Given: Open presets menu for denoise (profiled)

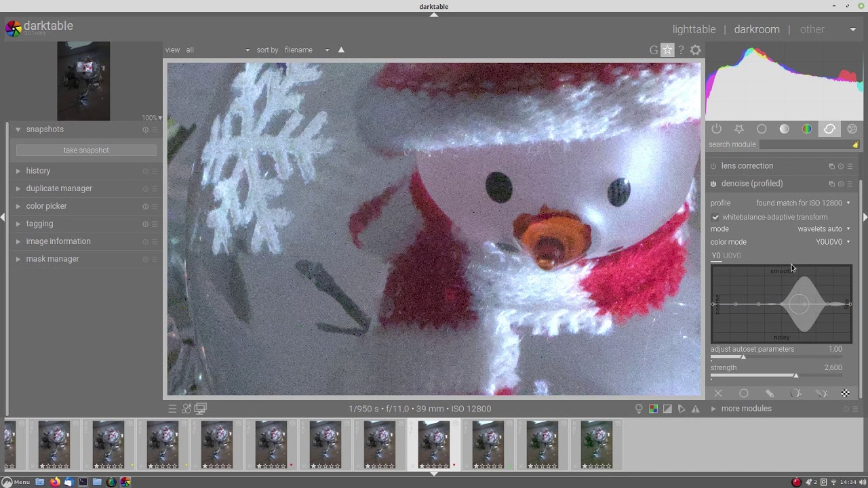Looking at the screenshot, I should click(850, 184).
